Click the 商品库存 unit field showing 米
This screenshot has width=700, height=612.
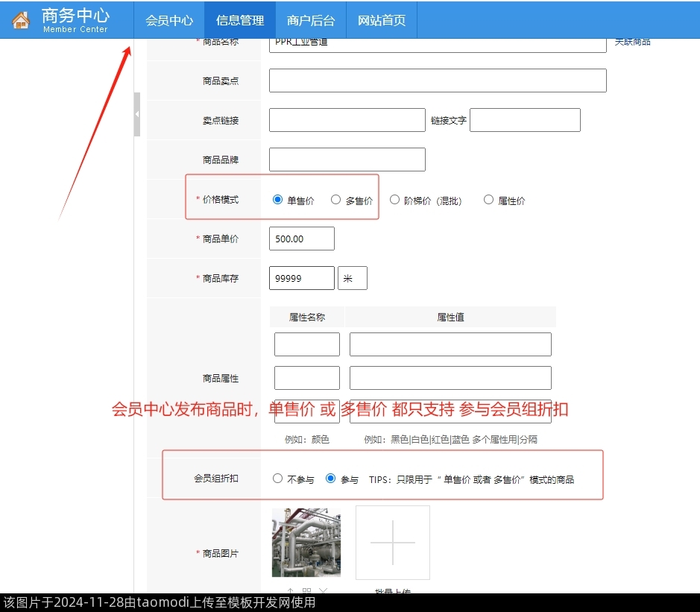pyautogui.click(x=352, y=278)
